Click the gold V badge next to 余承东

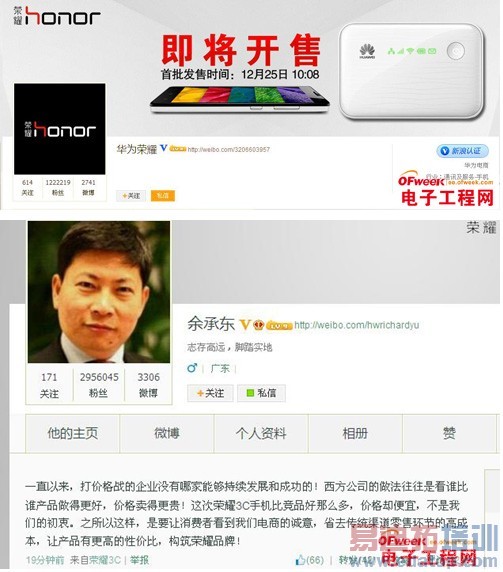(x=244, y=324)
